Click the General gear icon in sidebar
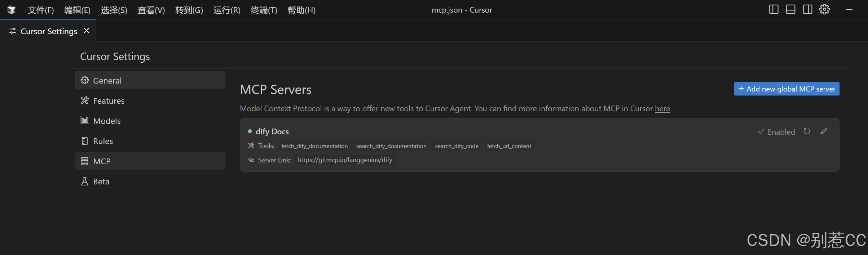Viewport: 868px width, 255px height. pyautogui.click(x=84, y=80)
